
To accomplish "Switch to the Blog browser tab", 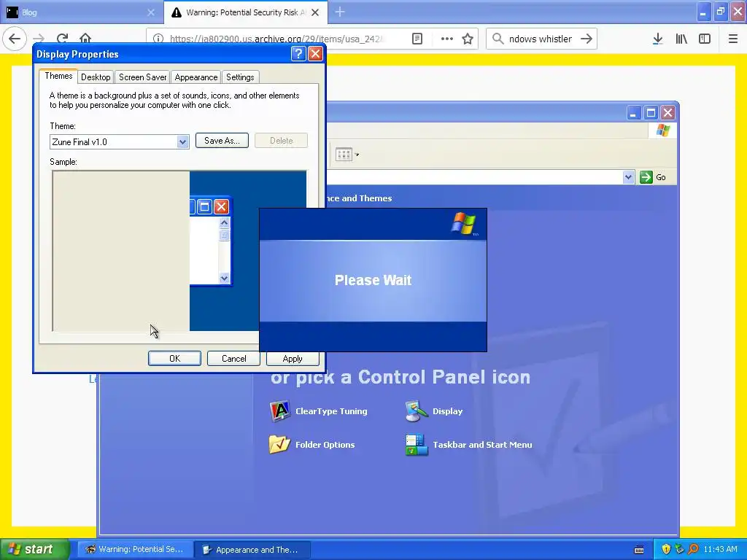I will [x=81, y=12].
